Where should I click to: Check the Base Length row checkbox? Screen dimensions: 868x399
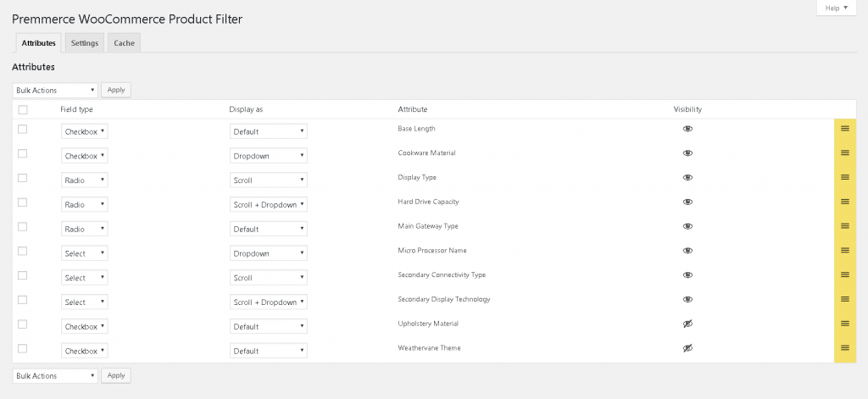point(23,129)
